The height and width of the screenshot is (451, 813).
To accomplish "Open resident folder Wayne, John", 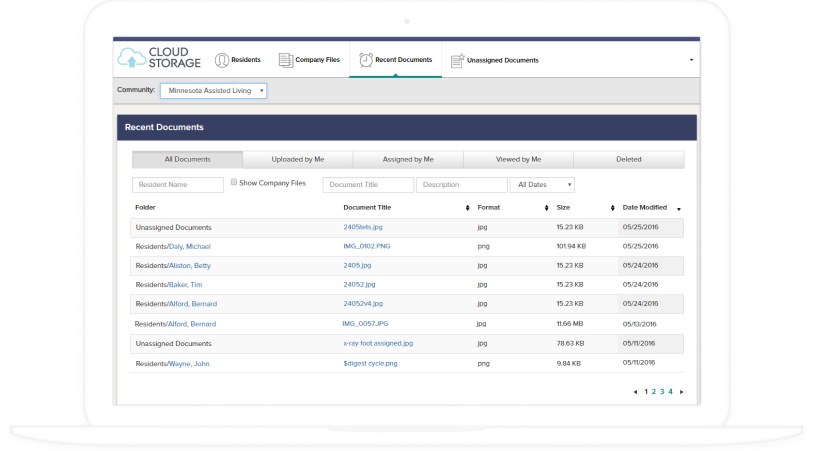I will 189,364.
